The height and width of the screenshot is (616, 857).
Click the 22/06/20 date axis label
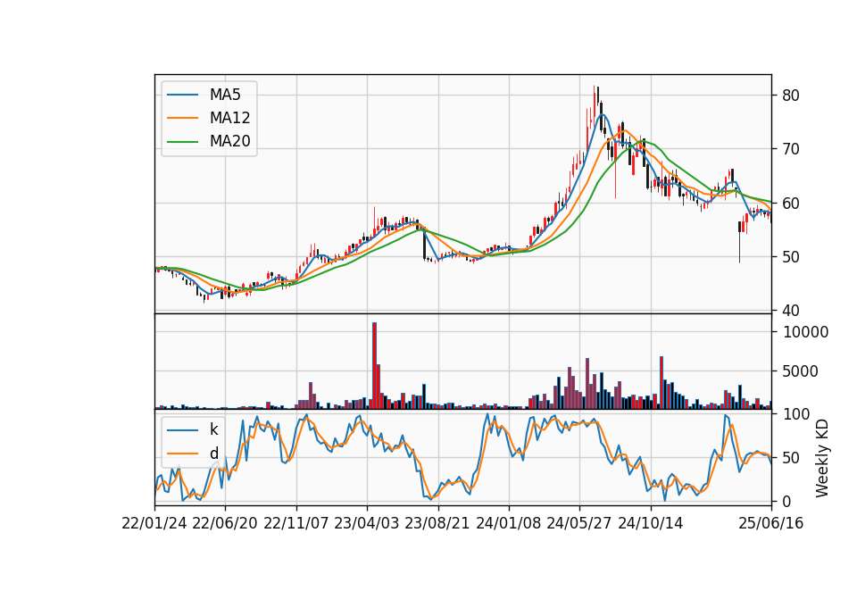pyautogui.click(x=225, y=523)
